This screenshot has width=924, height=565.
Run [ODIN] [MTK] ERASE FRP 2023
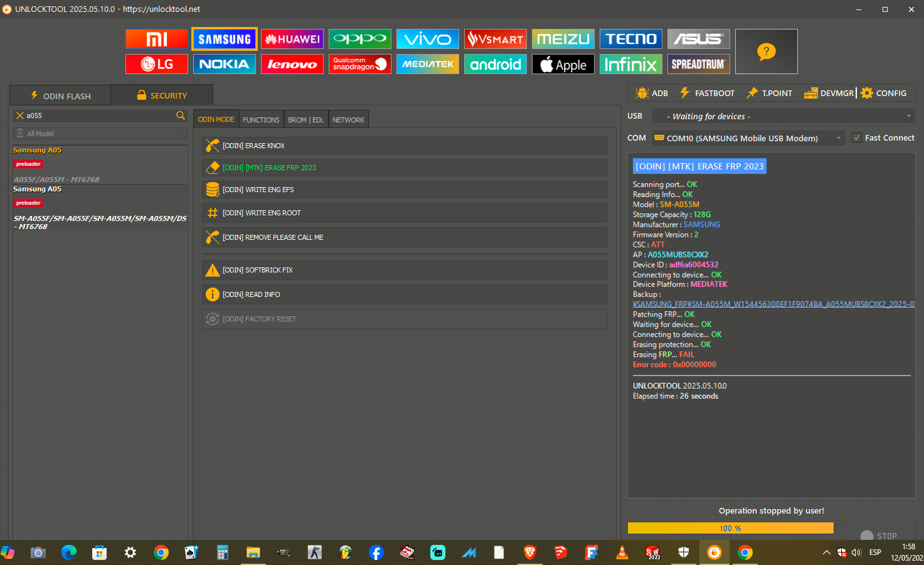(x=405, y=168)
